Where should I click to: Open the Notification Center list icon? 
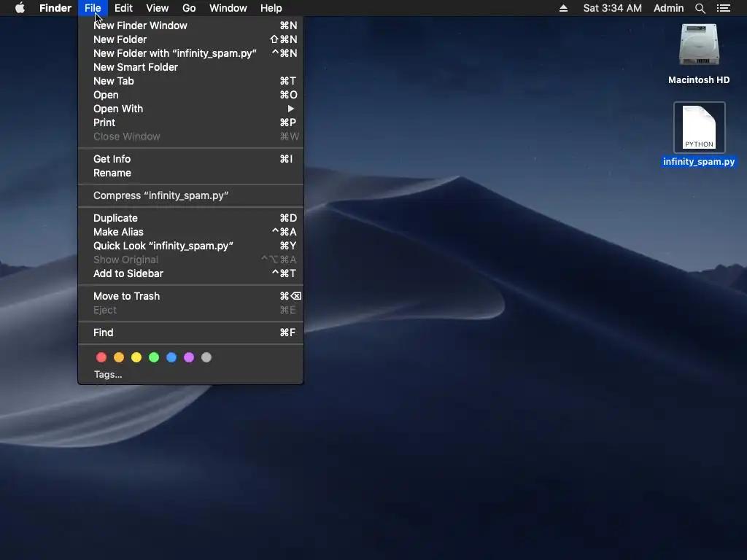coord(723,8)
